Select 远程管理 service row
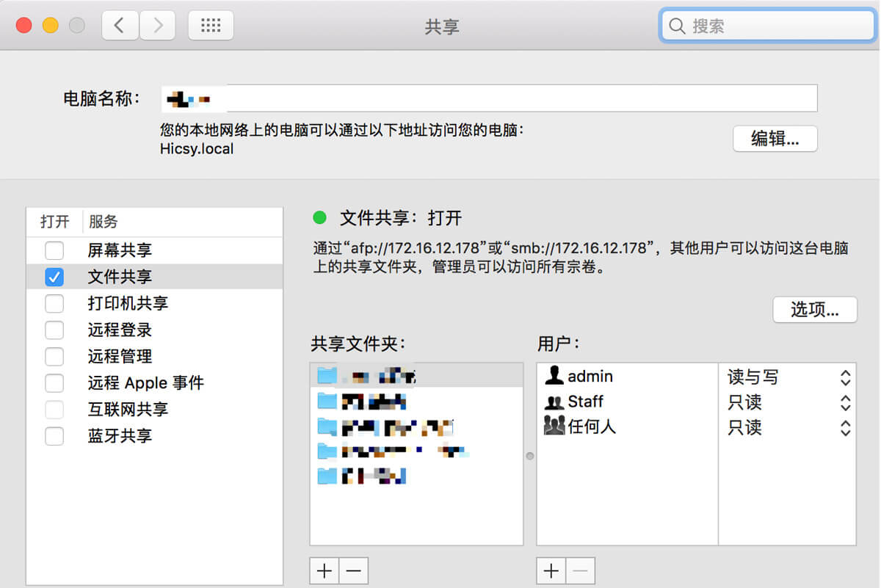This screenshot has height=588, width=881. pyautogui.click(x=120, y=356)
